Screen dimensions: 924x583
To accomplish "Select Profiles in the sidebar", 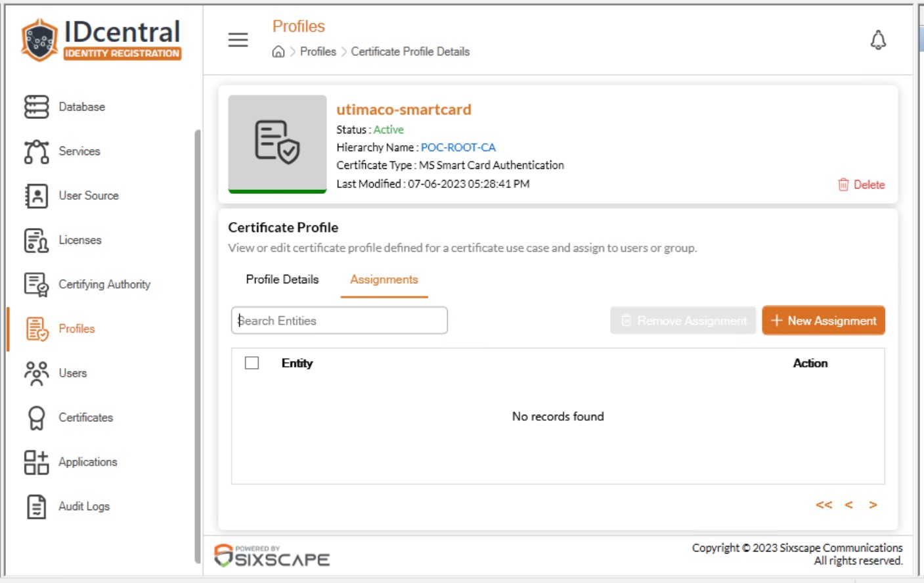I will coord(77,329).
